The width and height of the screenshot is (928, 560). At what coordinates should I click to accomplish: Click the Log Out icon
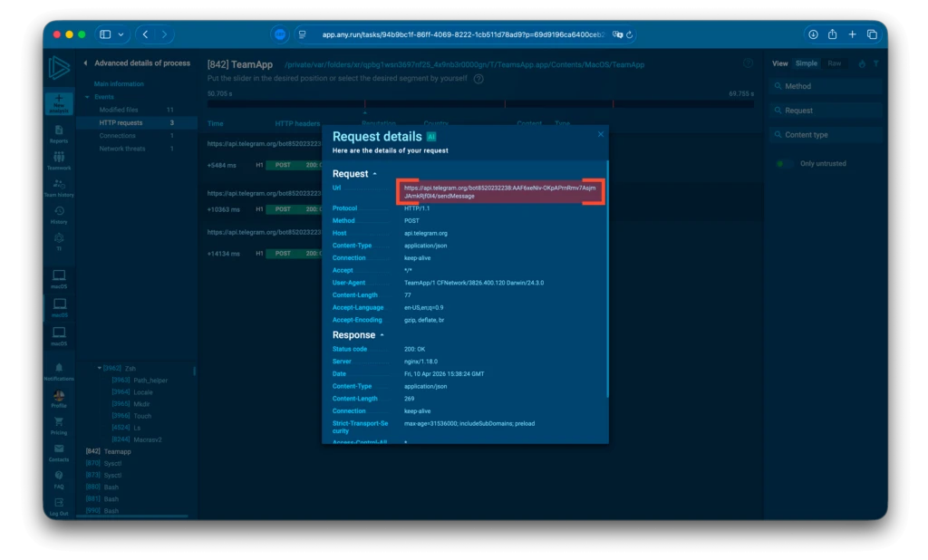pos(59,503)
